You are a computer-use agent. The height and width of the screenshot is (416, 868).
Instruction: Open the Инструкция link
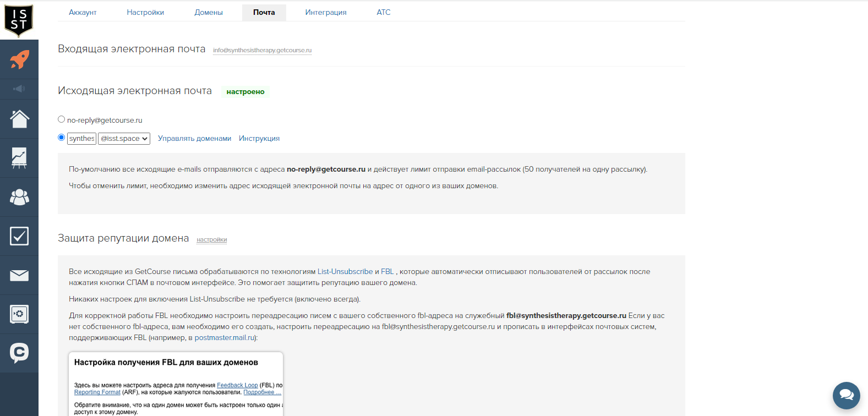259,139
